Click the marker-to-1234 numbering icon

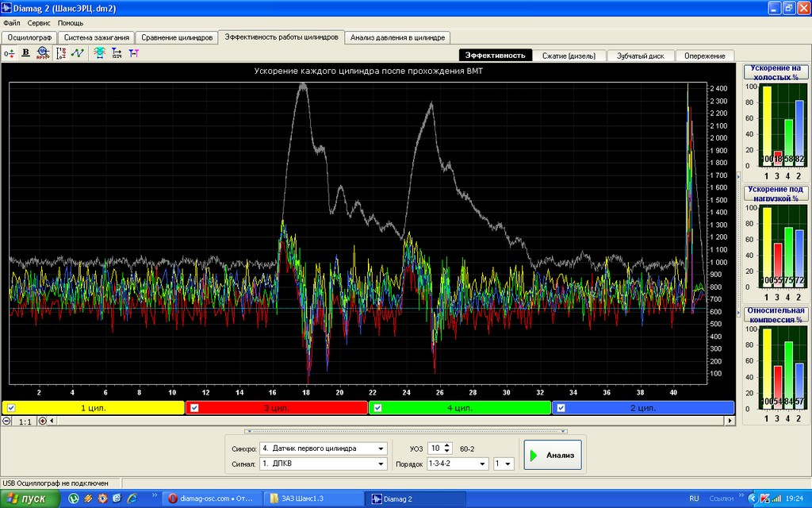click(117, 53)
